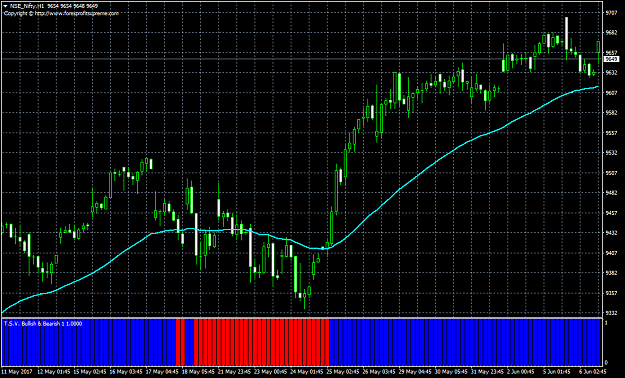625x378 pixels.
Task: Click the red bearish indicator block
Action: click(x=261, y=342)
